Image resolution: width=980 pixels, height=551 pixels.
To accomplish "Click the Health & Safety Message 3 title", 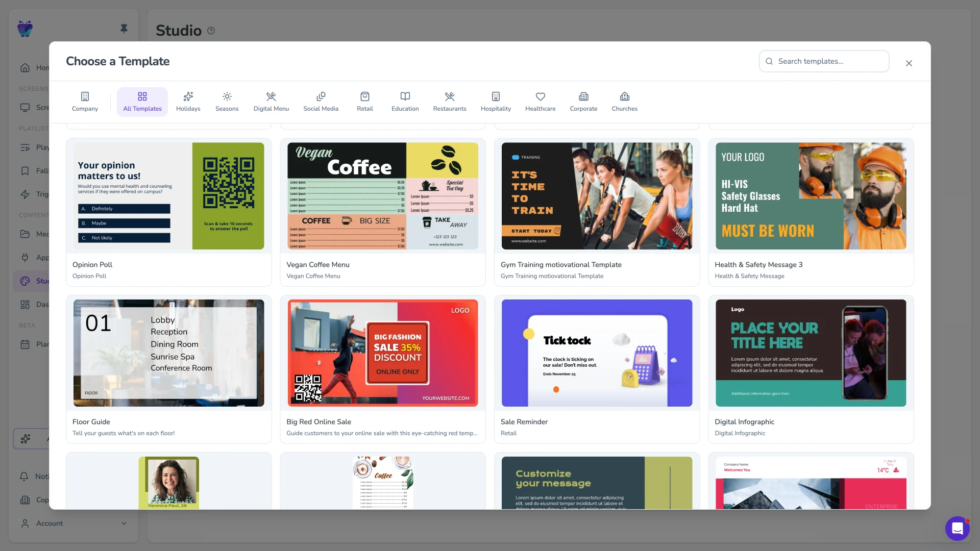I will (x=758, y=265).
